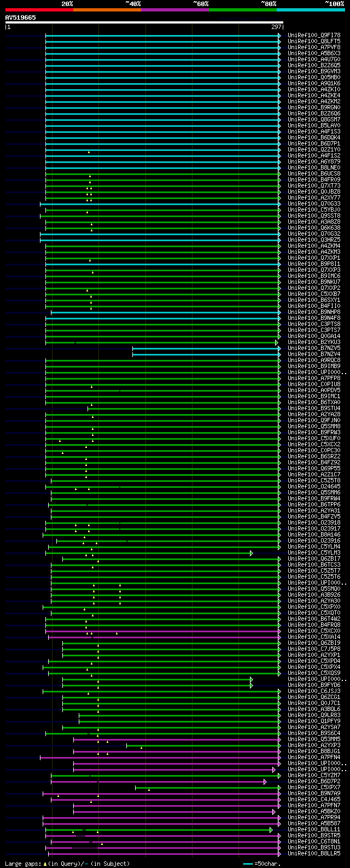Click the query name AV519665
Image resolution: width=350 pixels, height=868 pixels.
[21, 18]
